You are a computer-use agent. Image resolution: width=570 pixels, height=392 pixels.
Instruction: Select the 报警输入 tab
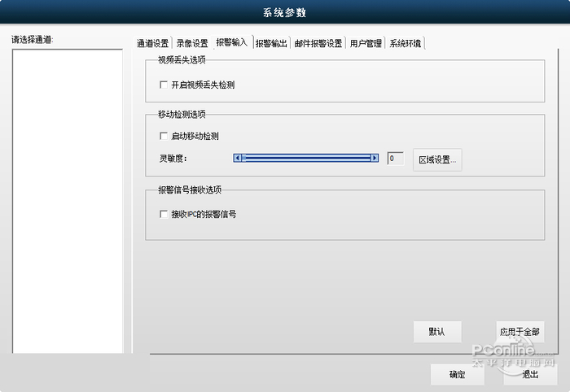pos(231,42)
